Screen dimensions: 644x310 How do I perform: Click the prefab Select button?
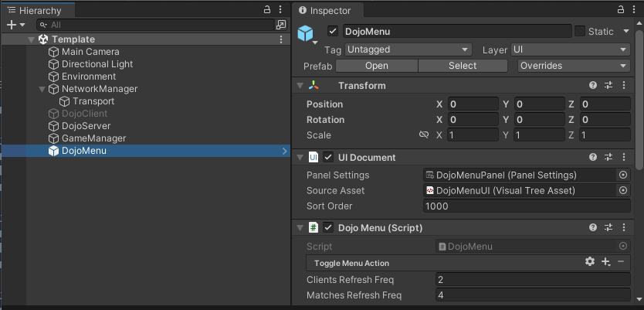click(463, 66)
